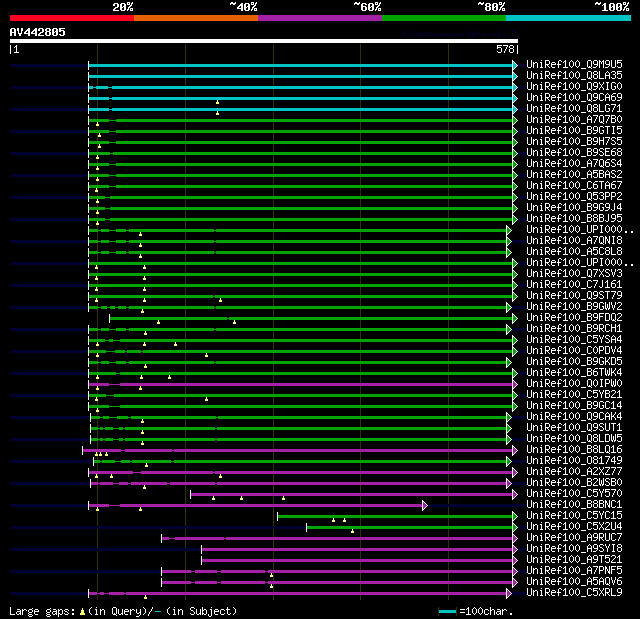Select the UniRef100_Q9CA69 label
Screen dimensions: 640x619
tap(574, 98)
